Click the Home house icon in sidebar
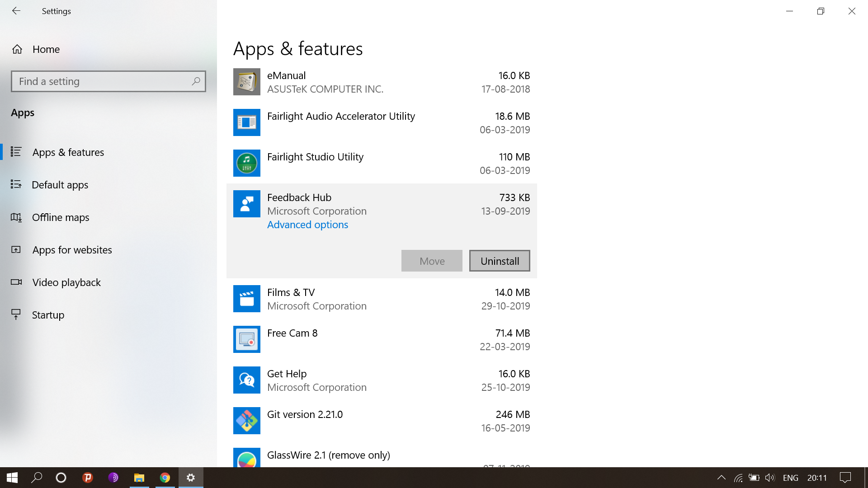Viewport: 868px width, 488px height. [17, 49]
